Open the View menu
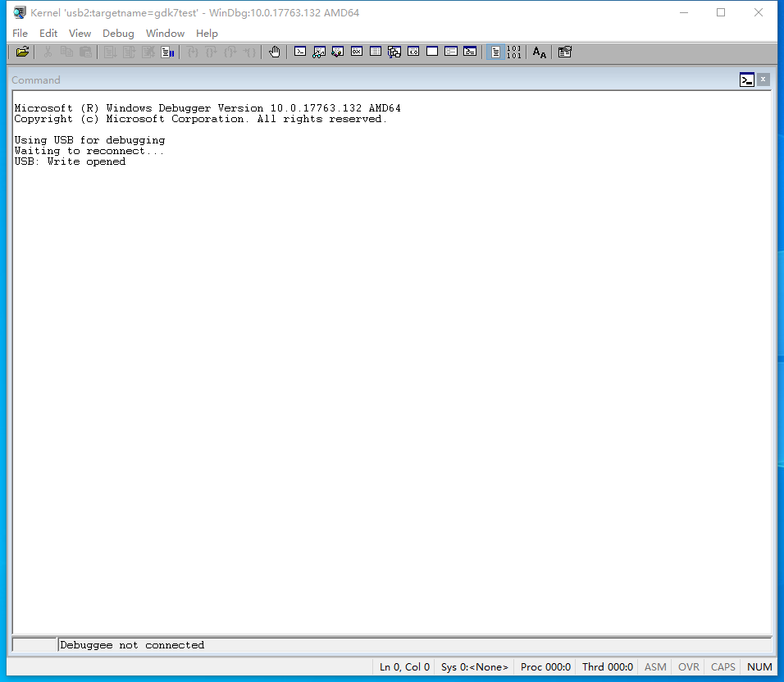The image size is (784, 682). click(80, 34)
